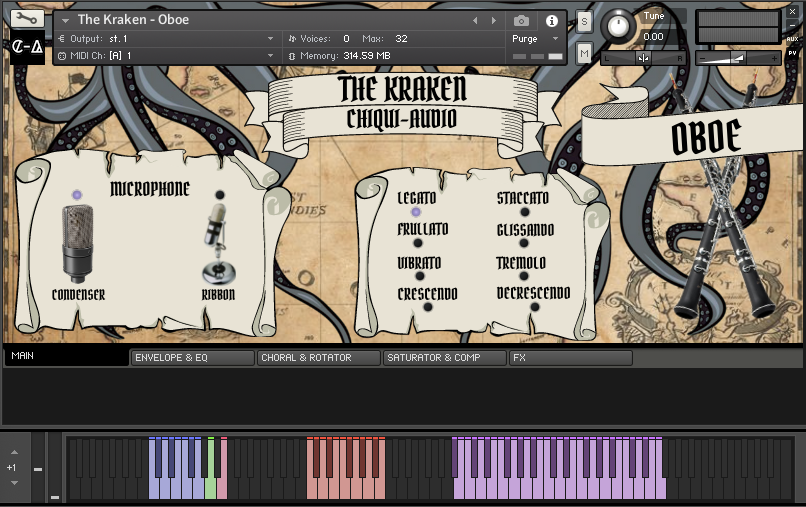
Task: Click the camera snapshot icon
Action: click(521, 20)
